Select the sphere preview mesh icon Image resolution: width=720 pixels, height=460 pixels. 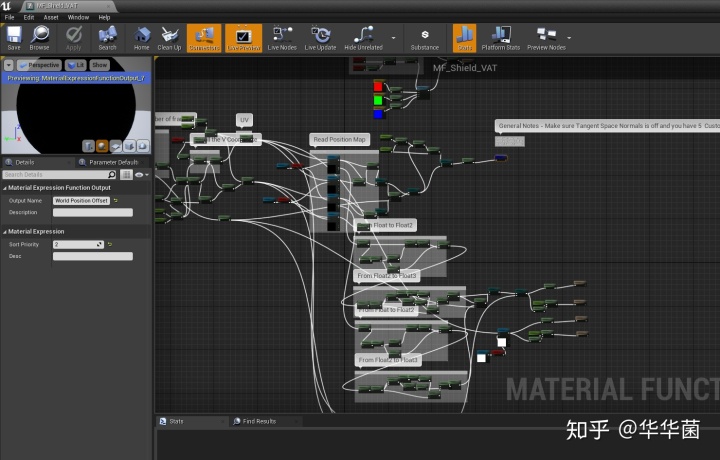(x=102, y=146)
